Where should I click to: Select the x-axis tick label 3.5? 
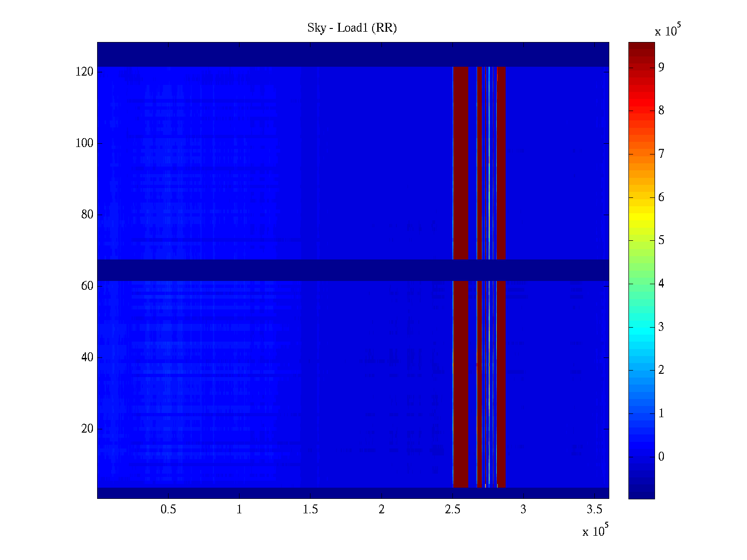coord(594,510)
